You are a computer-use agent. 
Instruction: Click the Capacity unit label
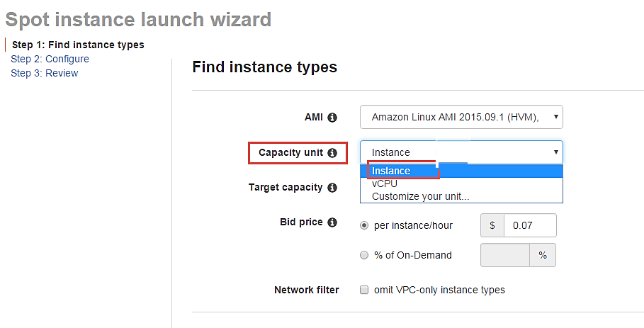point(290,153)
